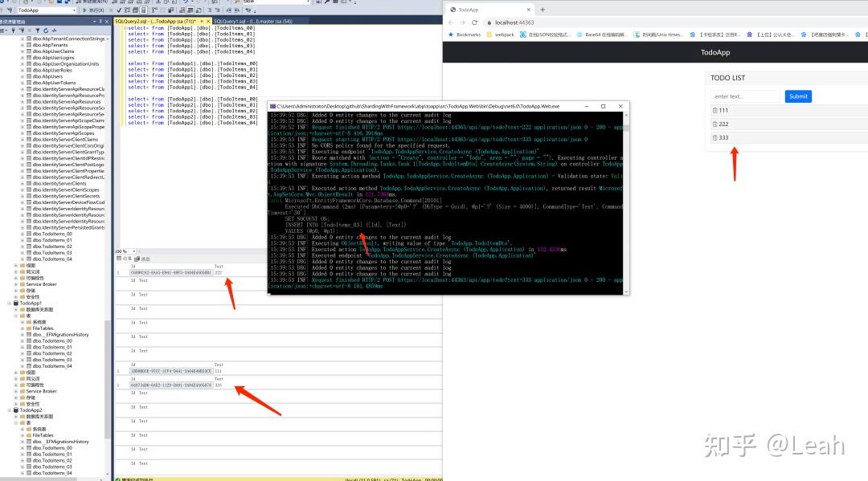The width and height of the screenshot is (868, 481).
Task: Toggle the bookmark star in Chrome's address bar
Action: (858, 22)
